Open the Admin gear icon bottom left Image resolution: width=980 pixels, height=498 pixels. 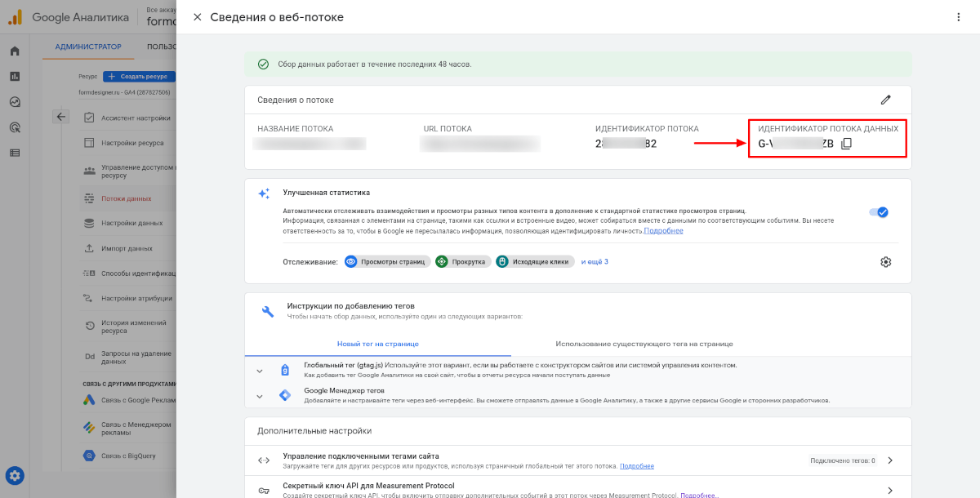(x=15, y=475)
